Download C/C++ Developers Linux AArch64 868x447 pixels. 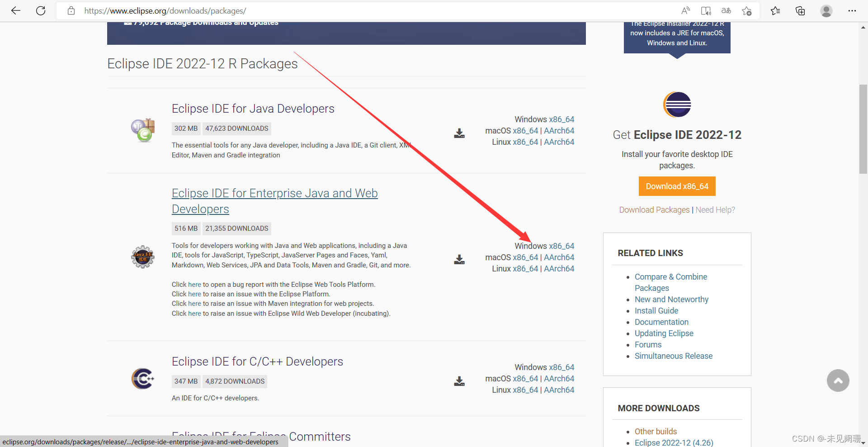[x=559, y=390]
